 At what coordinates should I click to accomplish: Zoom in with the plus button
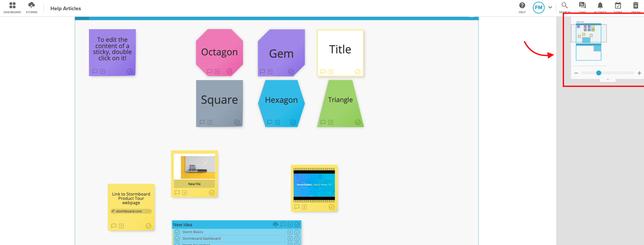pyautogui.click(x=639, y=73)
